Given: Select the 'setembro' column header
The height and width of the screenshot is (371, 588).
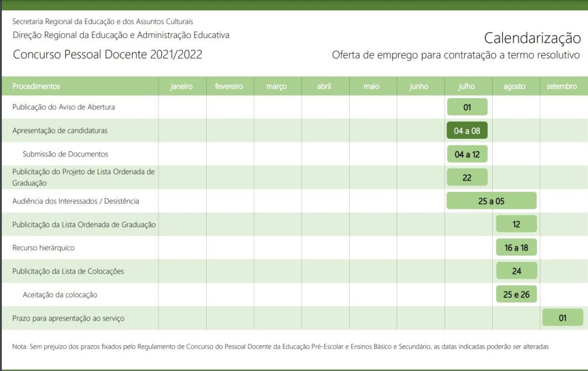Looking at the screenshot, I should click(562, 86).
